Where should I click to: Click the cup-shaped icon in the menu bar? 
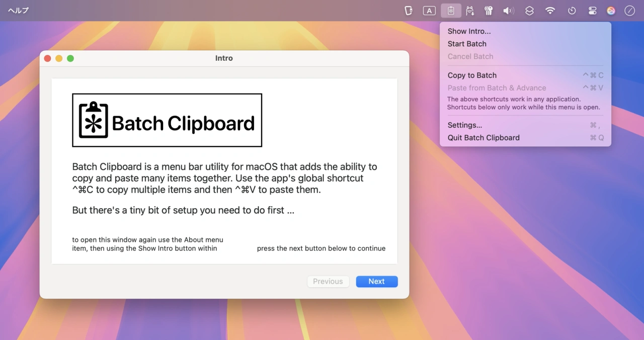click(x=409, y=11)
